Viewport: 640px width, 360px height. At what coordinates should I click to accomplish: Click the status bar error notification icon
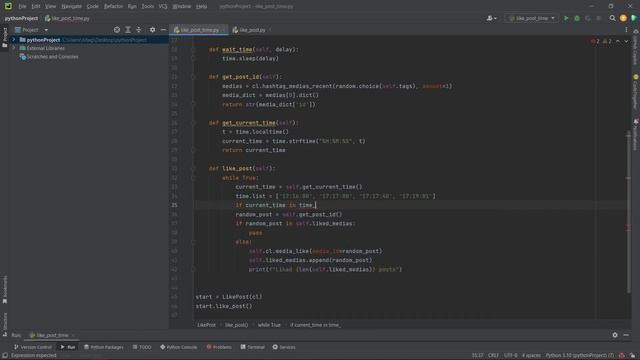(622, 356)
